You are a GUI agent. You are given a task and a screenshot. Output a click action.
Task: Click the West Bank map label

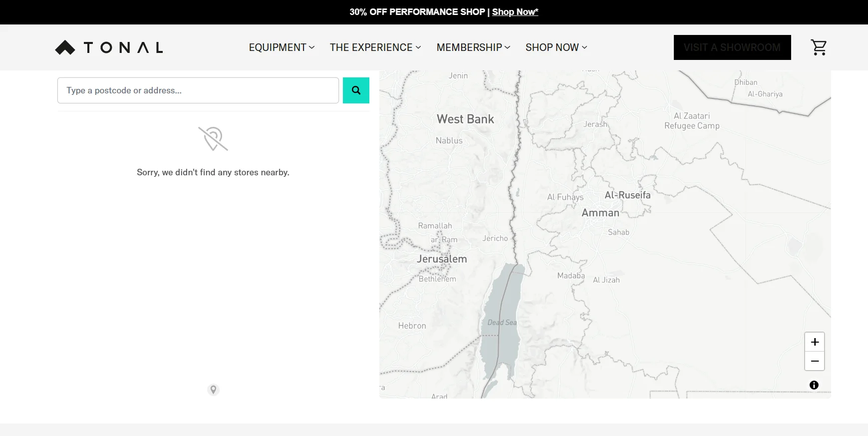click(x=465, y=119)
